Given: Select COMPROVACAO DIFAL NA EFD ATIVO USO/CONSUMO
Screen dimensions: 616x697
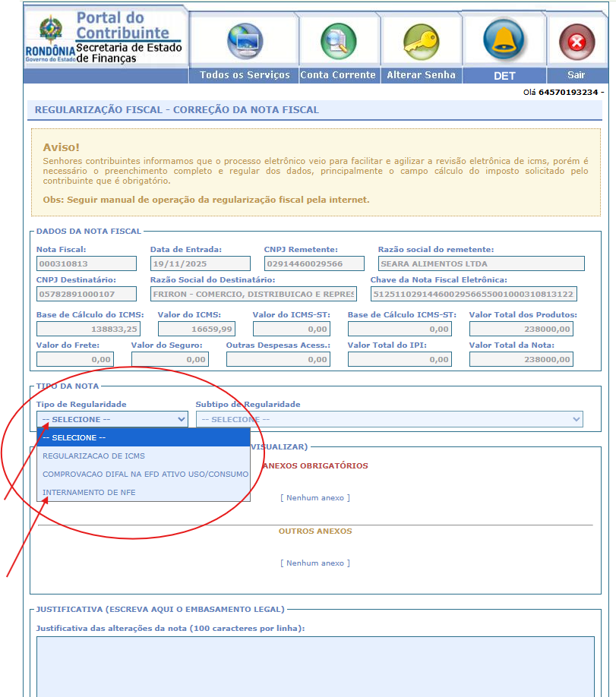Looking at the screenshot, I should pyautogui.click(x=145, y=475).
